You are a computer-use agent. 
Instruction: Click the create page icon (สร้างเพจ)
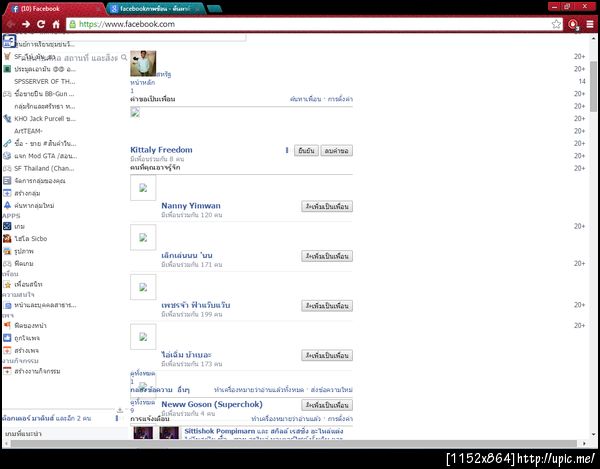pyautogui.click(x=7, y=350)
